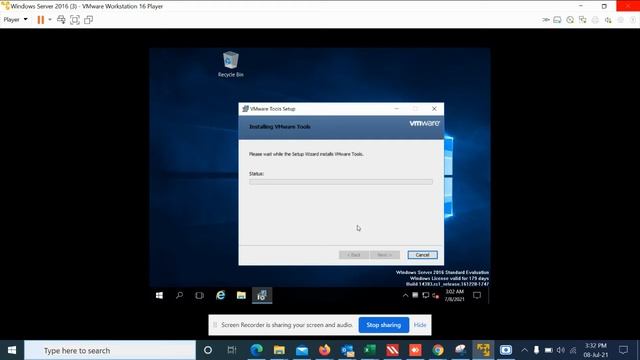The image size is (640, 360).
Task: Cancel the VMware Tools installation
Action: [x=422, y=255]
